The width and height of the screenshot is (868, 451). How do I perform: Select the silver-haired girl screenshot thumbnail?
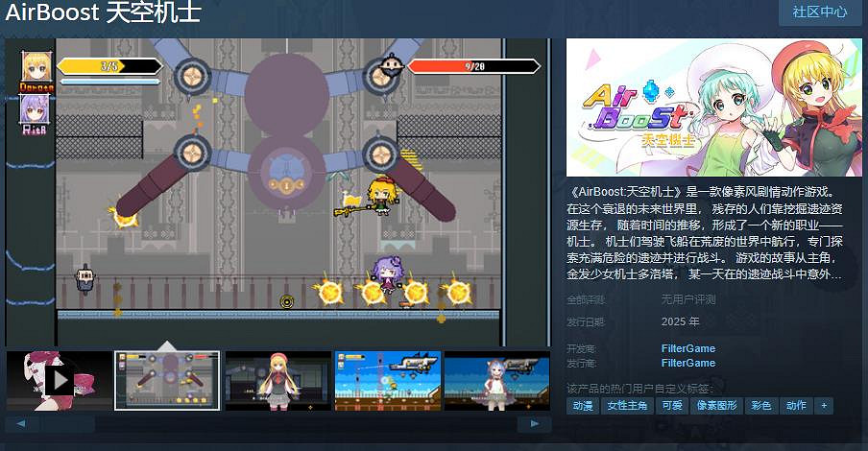pos(497,381)
